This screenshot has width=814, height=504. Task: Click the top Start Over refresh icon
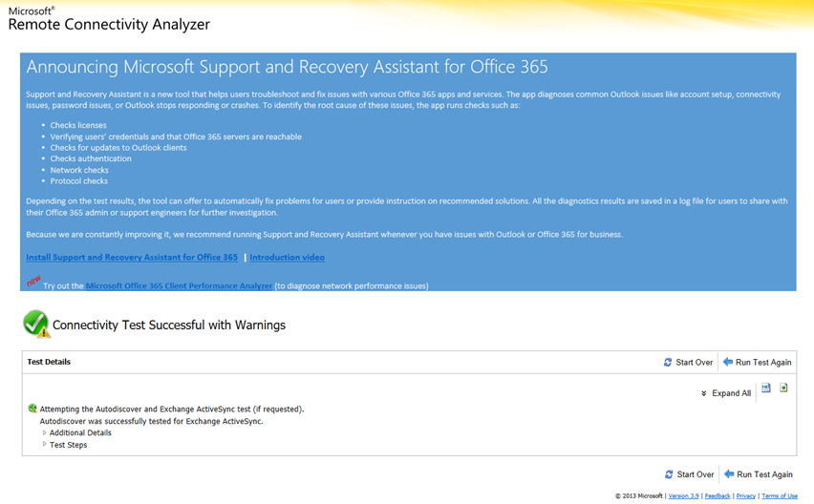tap(668, 363)
